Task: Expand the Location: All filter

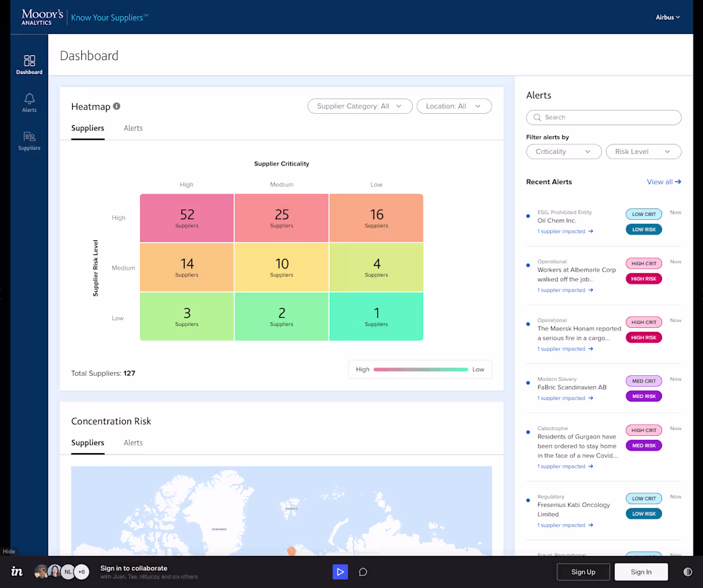Action: point(454,106)
